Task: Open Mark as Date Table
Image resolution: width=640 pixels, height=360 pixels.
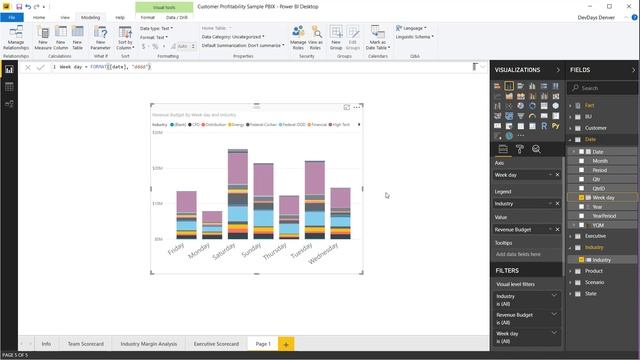Action: point(378,37)
